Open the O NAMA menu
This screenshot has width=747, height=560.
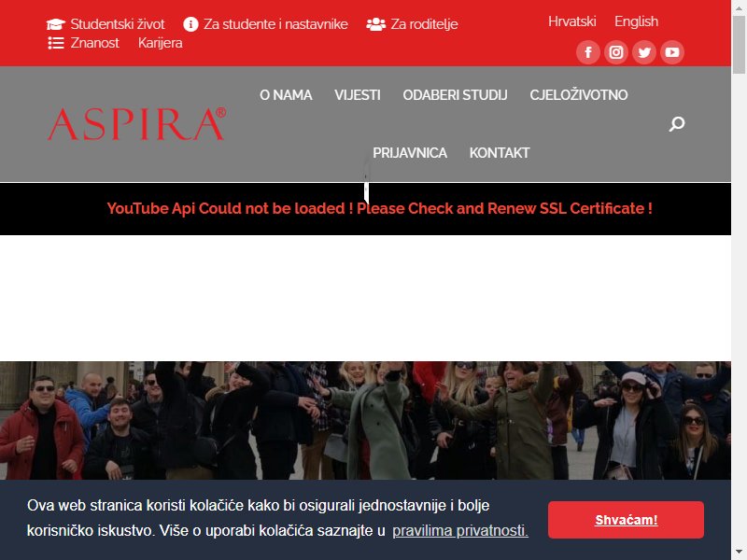286,95
